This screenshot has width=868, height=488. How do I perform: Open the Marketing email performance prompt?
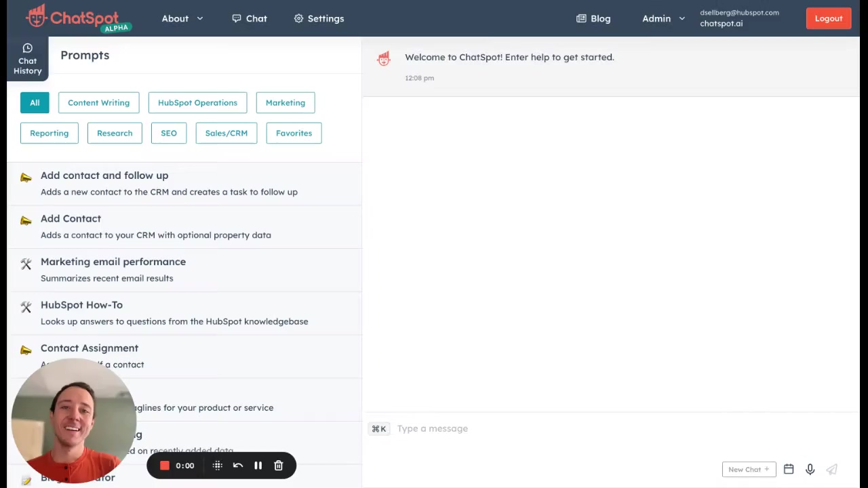coord(184,270)
